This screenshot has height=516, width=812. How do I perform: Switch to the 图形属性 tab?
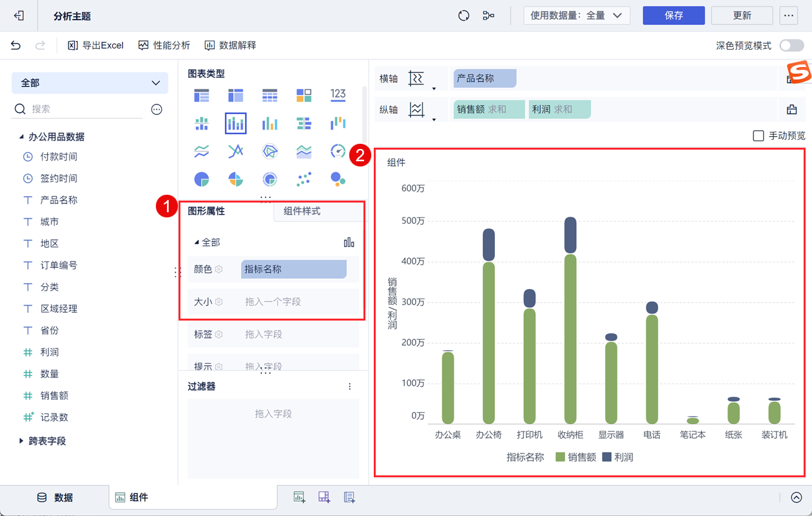(x=206, y=211)
